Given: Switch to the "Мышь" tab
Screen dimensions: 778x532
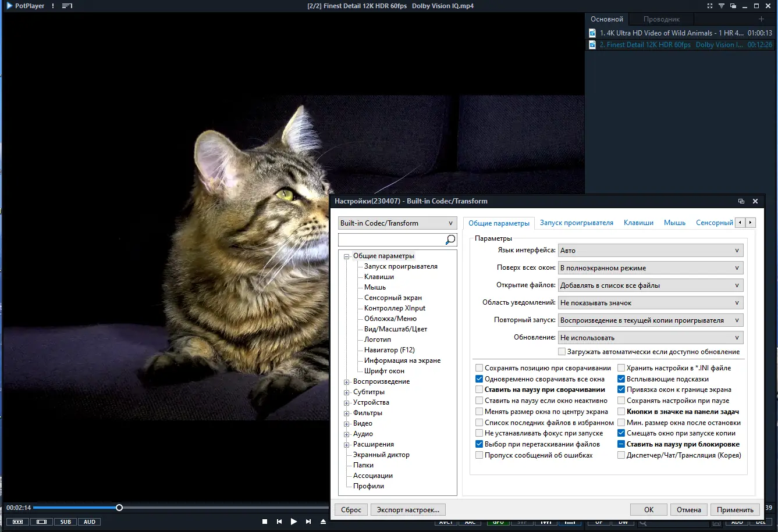Looking at the screenshot, I should (675, 223).
